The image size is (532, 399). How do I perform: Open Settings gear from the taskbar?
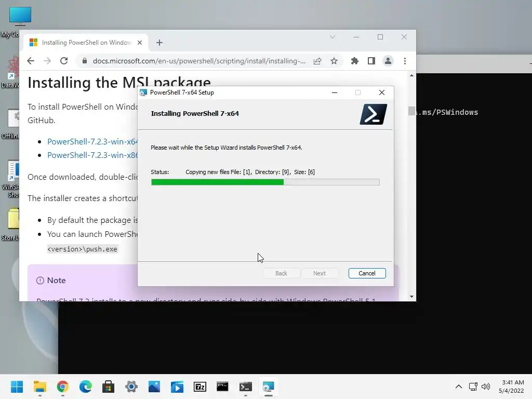click(x=131, y=387)
